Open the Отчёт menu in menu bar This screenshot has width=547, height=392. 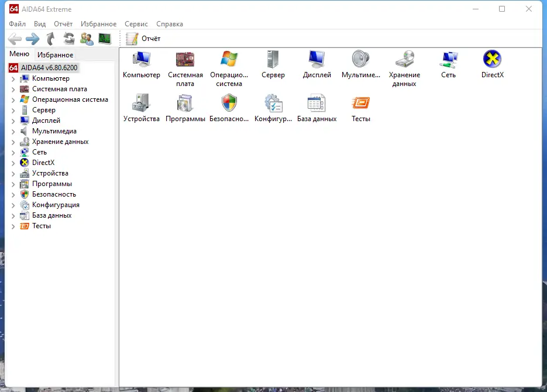[x=63, y=24]
